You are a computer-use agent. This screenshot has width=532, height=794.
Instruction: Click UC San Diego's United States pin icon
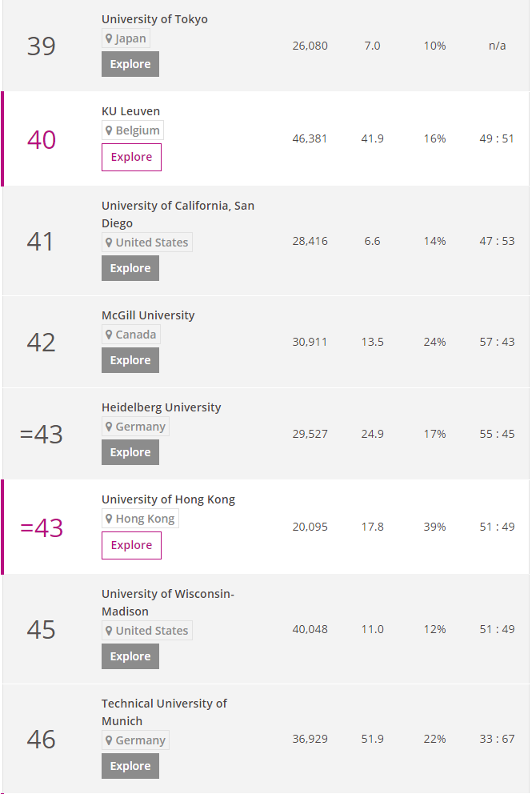(x=109, y=243)
